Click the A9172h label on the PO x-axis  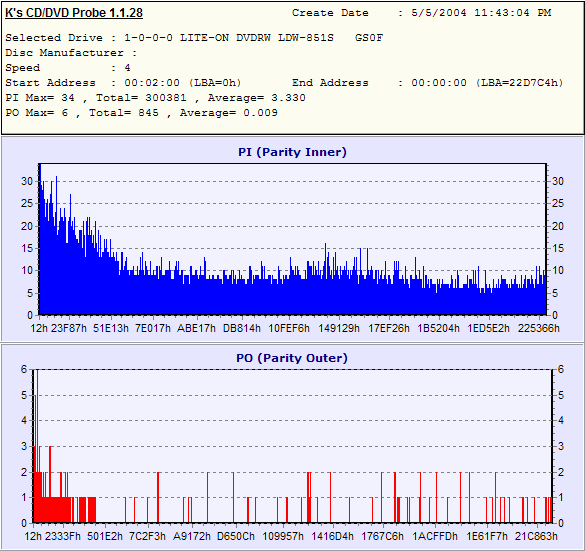[192, 536]
